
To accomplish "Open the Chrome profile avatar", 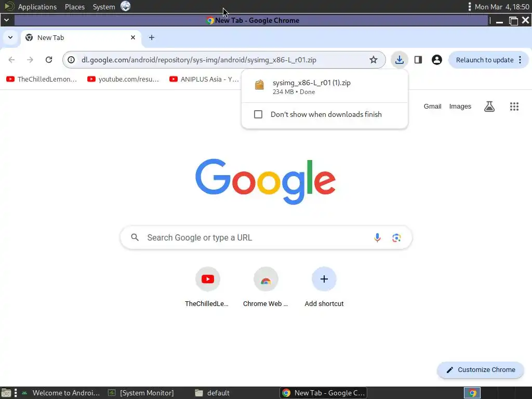I will [436, 60].
